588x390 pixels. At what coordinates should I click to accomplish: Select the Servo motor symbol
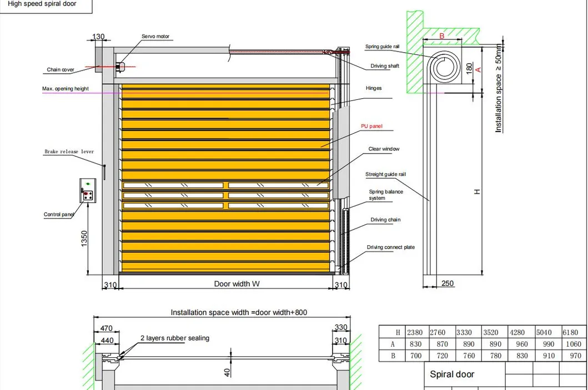tap(121, 67)
